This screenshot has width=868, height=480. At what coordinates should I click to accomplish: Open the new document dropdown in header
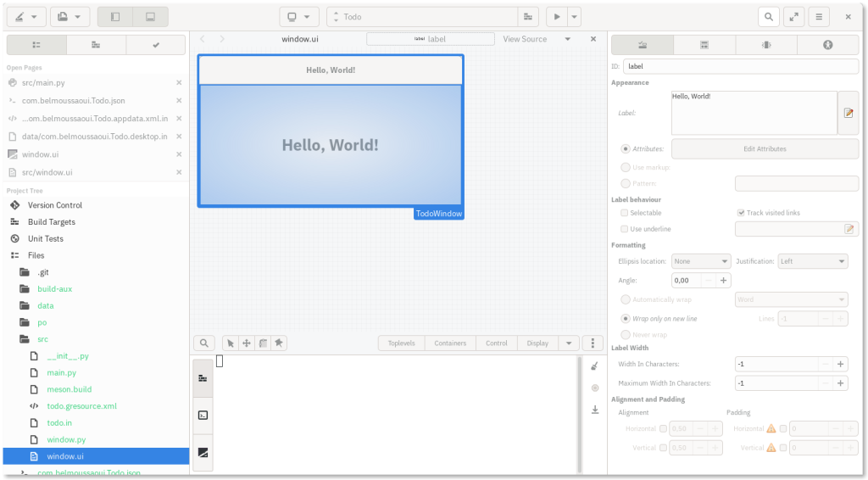(x=70, y=17)
